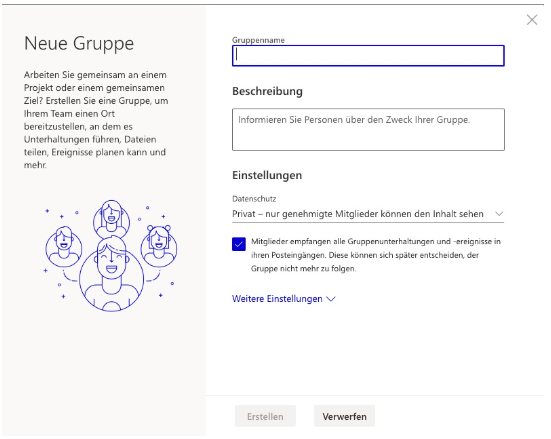The width and height of the screenshot is (551, 439).
Task: Uncheck the Mitglieder empfangen alle Gruppenunterhaltungen checkbox
Action: pos(239,244)
